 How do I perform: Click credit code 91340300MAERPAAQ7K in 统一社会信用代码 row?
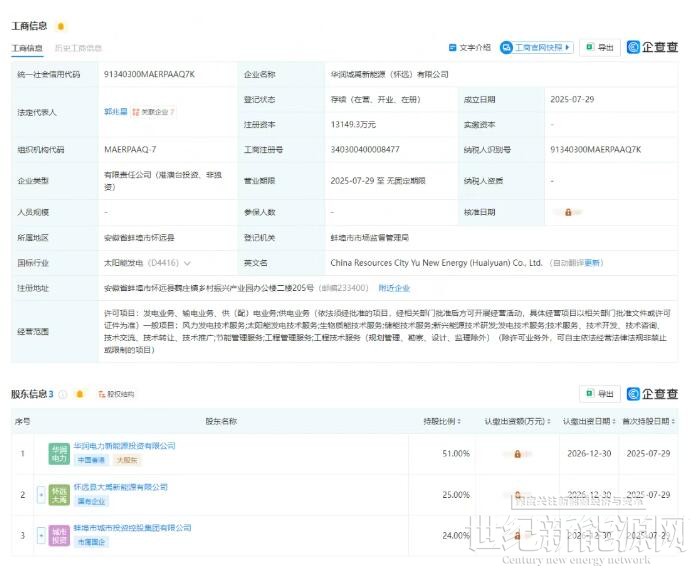point(149,75)
